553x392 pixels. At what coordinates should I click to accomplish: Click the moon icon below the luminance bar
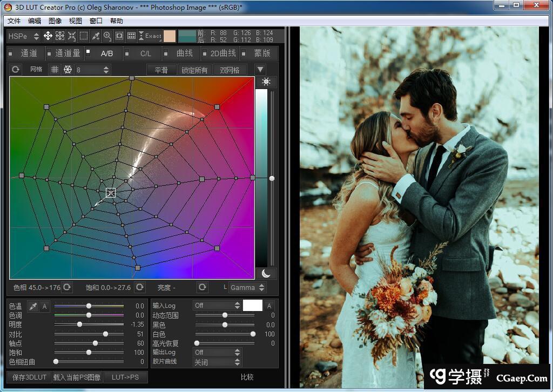click(x=266, y=273)
